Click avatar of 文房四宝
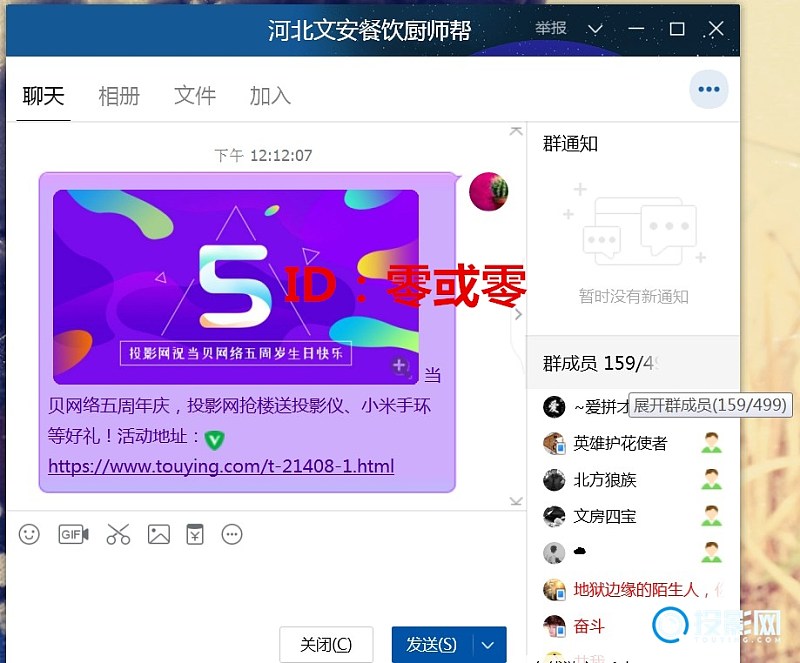This screenshot has height=663, width=800. [x=554, y=517]
